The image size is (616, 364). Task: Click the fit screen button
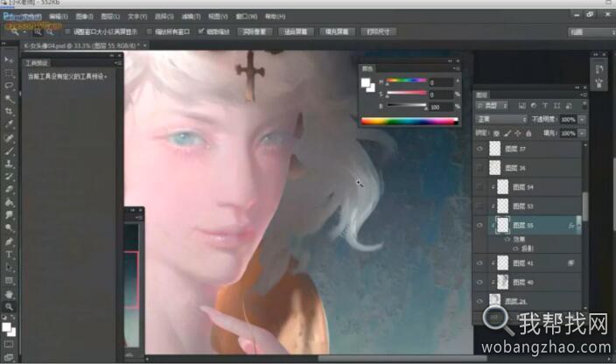click(296, 31)
